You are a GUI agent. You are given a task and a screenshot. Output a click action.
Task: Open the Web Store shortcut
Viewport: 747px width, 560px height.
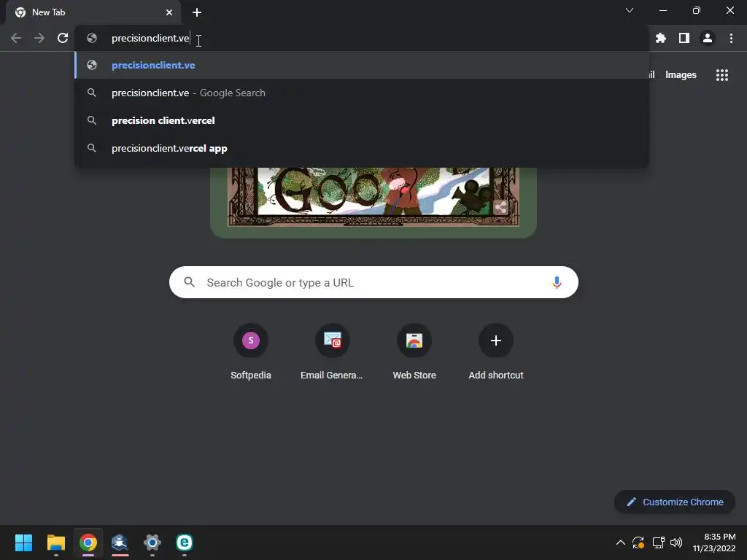tap(414, 352)
